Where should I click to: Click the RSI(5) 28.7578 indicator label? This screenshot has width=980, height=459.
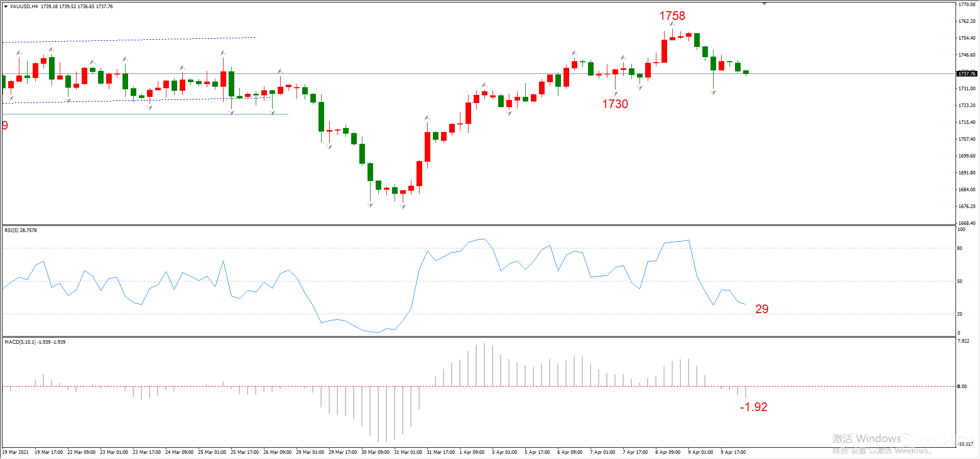click(21, 231)
